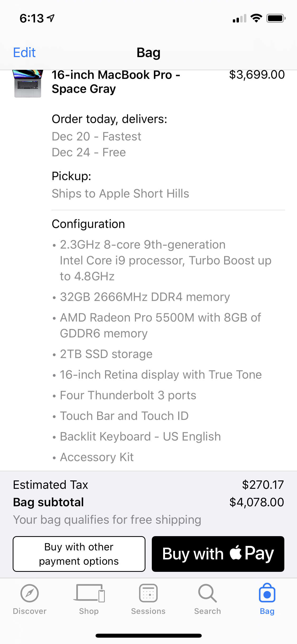
Task: Tap the MacBook Pro product thumbnail
Action: (x=28, y=84)
